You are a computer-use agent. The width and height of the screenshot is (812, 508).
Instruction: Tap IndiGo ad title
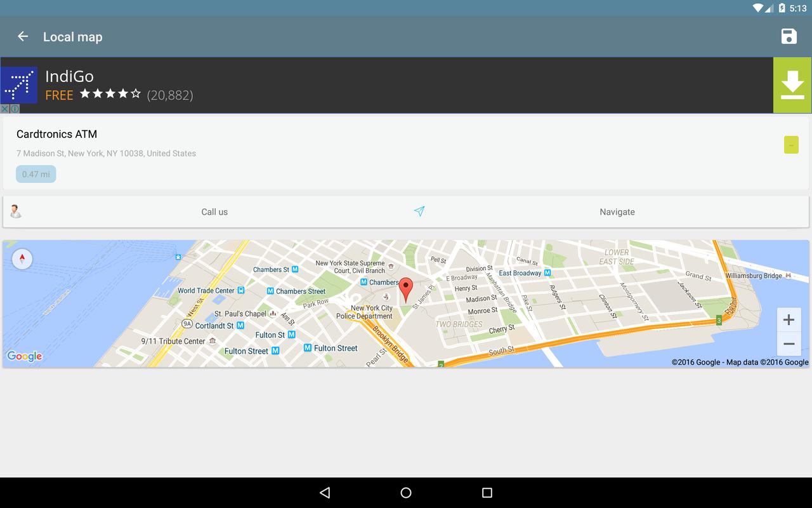[69, 76]
